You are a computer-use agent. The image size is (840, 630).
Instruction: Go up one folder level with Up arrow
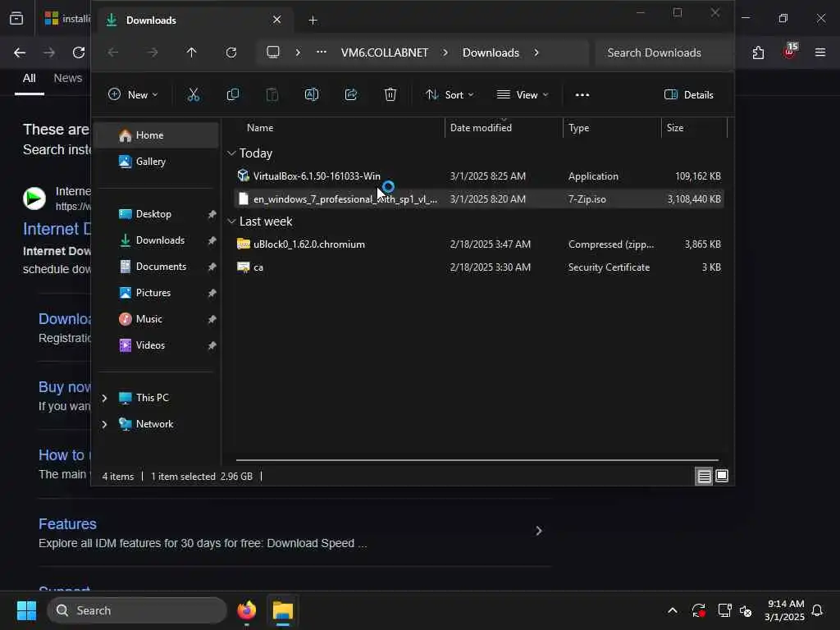pyautogui.click(x=191, y=52)
